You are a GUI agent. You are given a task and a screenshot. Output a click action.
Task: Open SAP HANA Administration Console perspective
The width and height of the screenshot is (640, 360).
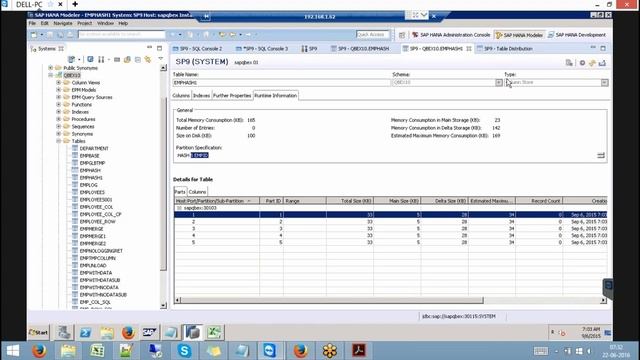click(451, 35)
